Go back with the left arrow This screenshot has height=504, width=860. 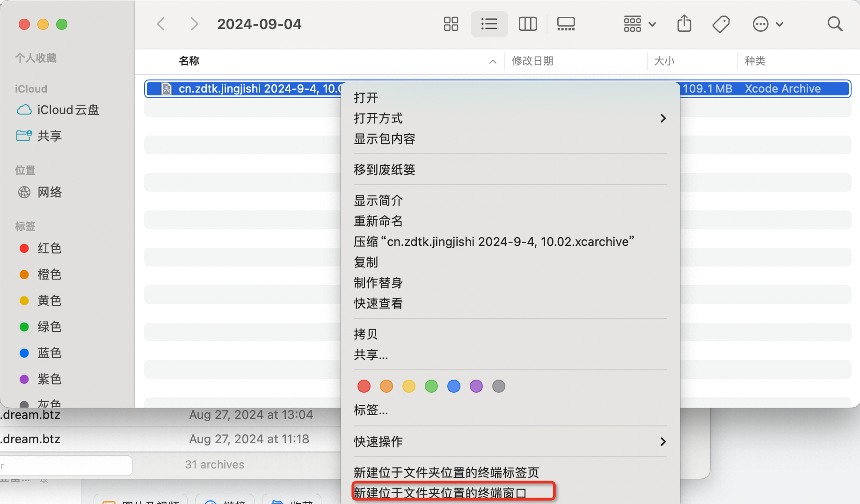coord(161,24)
